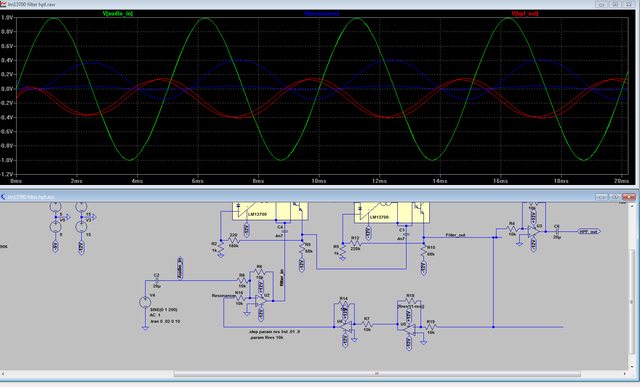The width and height of the screenshot is (640, 387).
Task: Click the Audio_in net label flag
Action: (x=180, y=269)
